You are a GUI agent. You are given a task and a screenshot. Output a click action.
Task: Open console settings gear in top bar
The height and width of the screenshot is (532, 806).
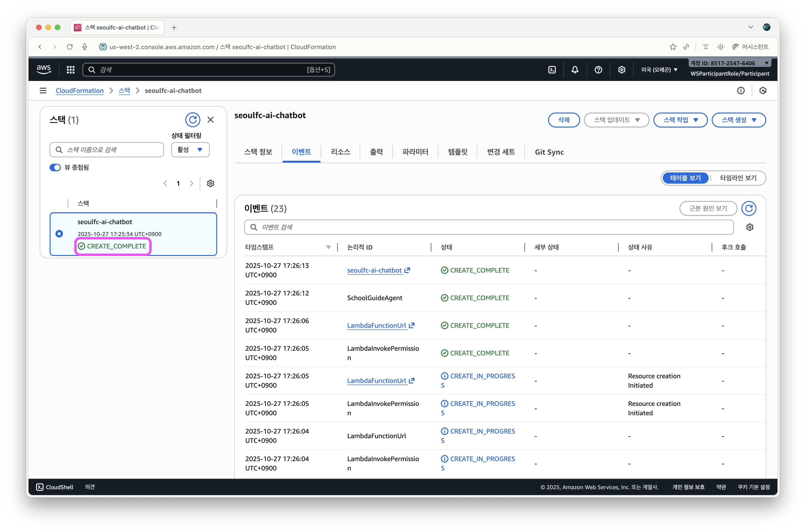tap(622, 69)
